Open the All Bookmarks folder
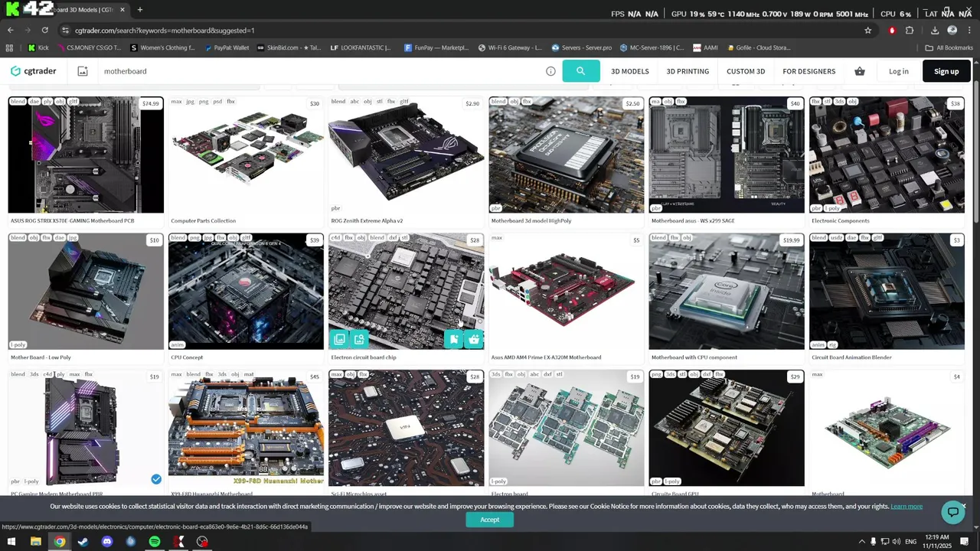The width and height of the screenshot is (980, 551). (x=949, y=47)
